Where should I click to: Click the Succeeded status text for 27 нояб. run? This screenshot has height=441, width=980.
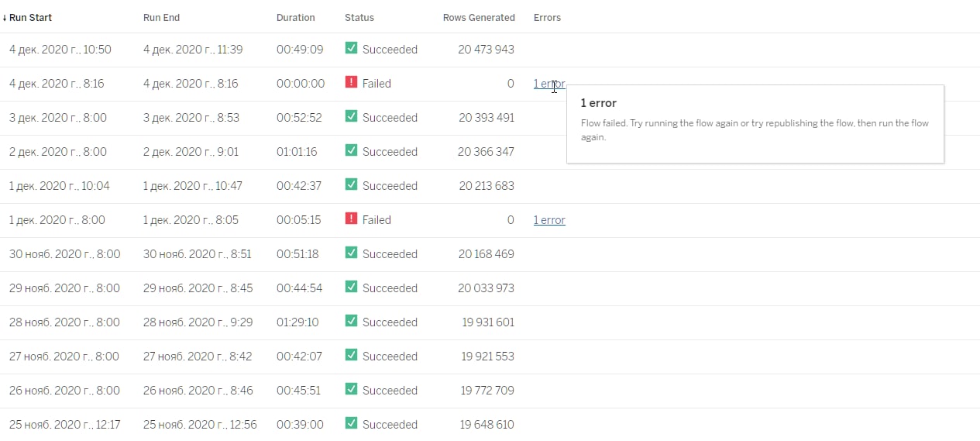(x=390, y=357)
